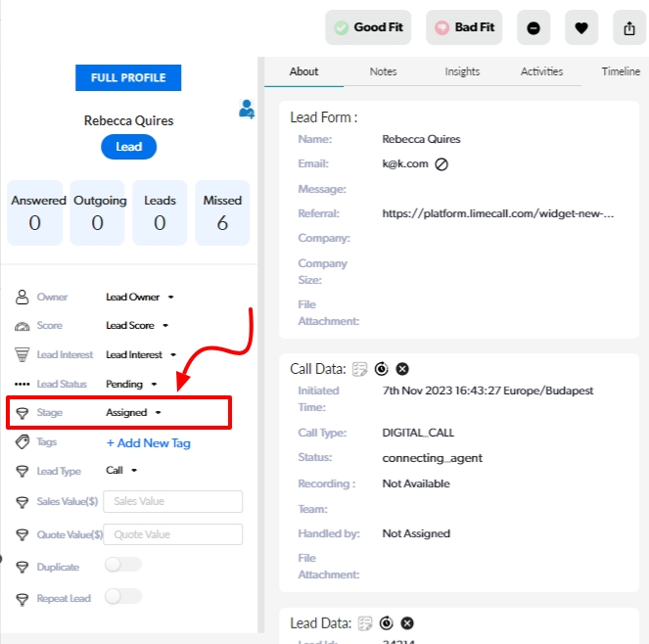Click the block icon next to email
Screen dimensions: 649x644
(x=441, y=164)
